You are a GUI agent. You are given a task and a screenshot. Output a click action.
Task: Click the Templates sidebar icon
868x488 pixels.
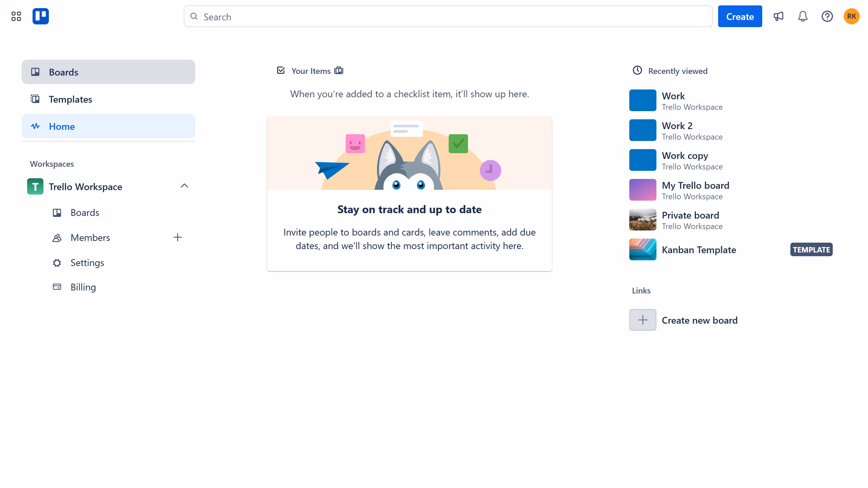35,99
